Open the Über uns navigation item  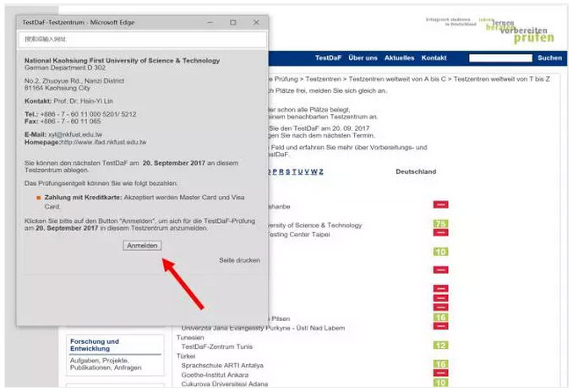(x=363, y=57)
